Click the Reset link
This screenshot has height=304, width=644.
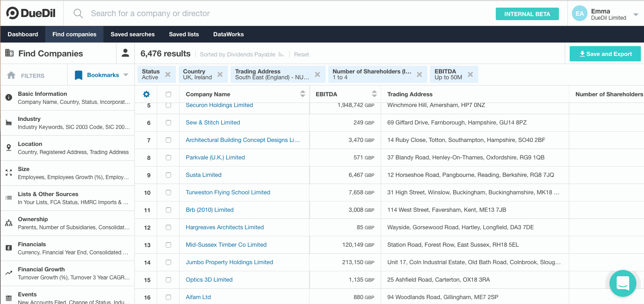301,54
